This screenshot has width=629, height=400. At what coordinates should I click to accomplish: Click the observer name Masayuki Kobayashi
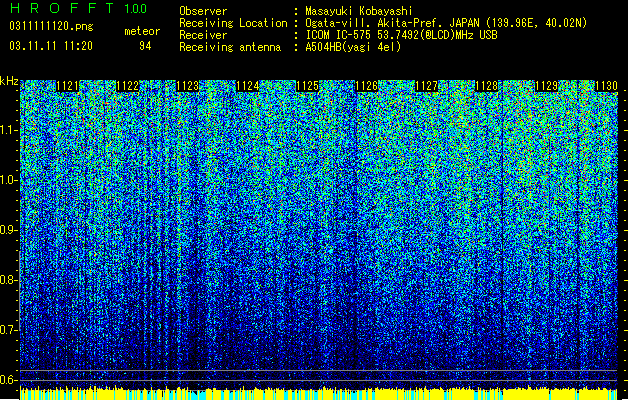coord(359,11)
